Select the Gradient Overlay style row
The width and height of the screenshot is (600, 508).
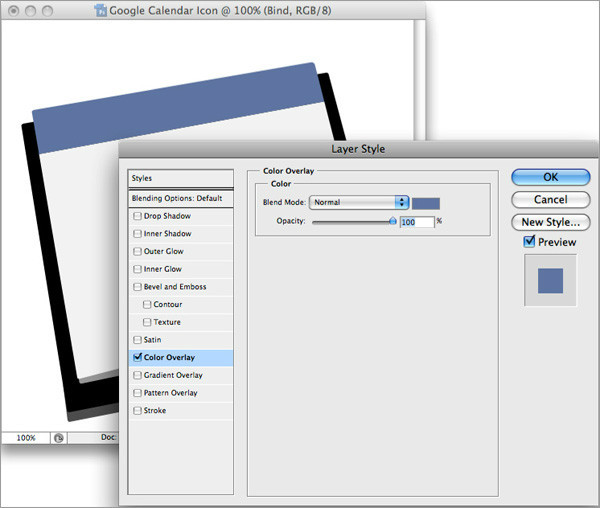click(182, 375)
